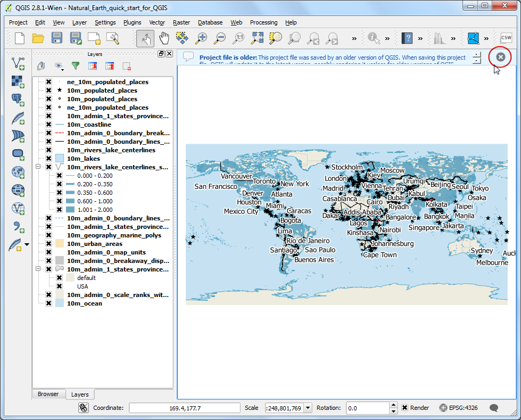521x420 pixels.
Task: Expand overflow chevron next to Identify tool
Action: pyautogui.click(x=387, y=38)
